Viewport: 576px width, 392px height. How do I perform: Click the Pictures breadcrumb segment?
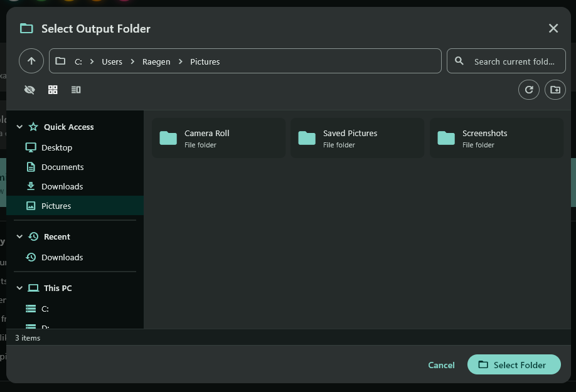(205, 61)
